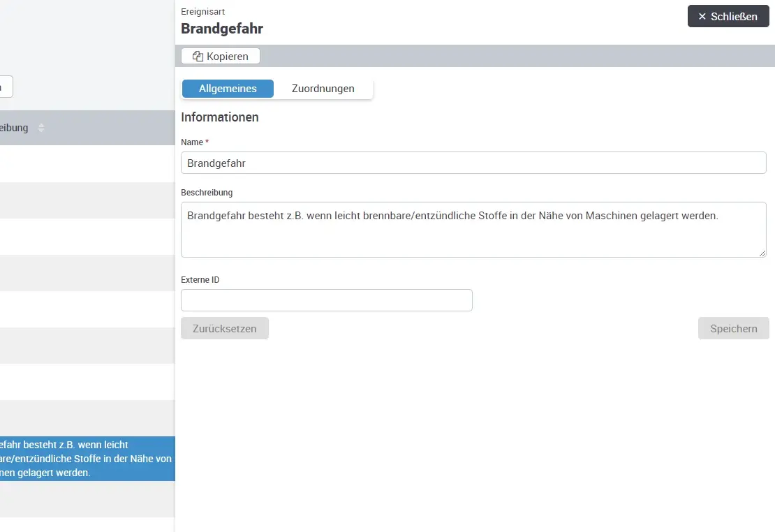Click the resize handle of the Beschreibung textarea
Image resolution: width=775 pixels, height=532 pixels.
coord(762,253)
